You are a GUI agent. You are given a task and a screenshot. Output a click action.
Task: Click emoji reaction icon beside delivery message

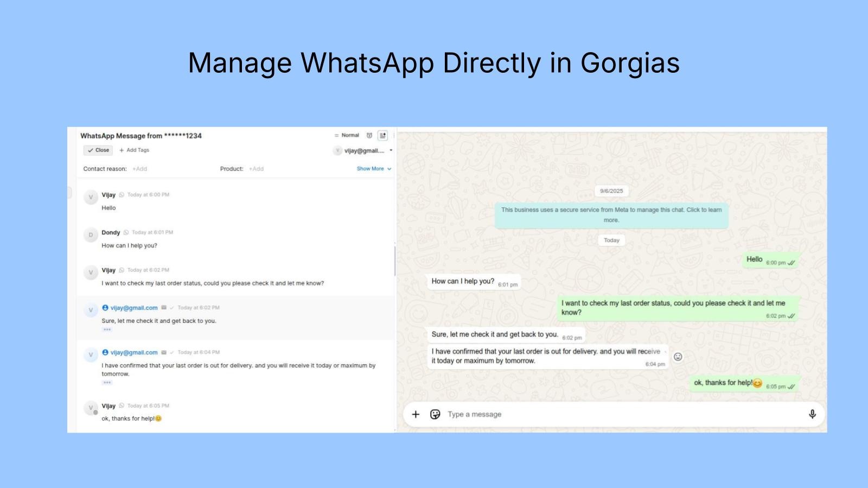[678, 357]
